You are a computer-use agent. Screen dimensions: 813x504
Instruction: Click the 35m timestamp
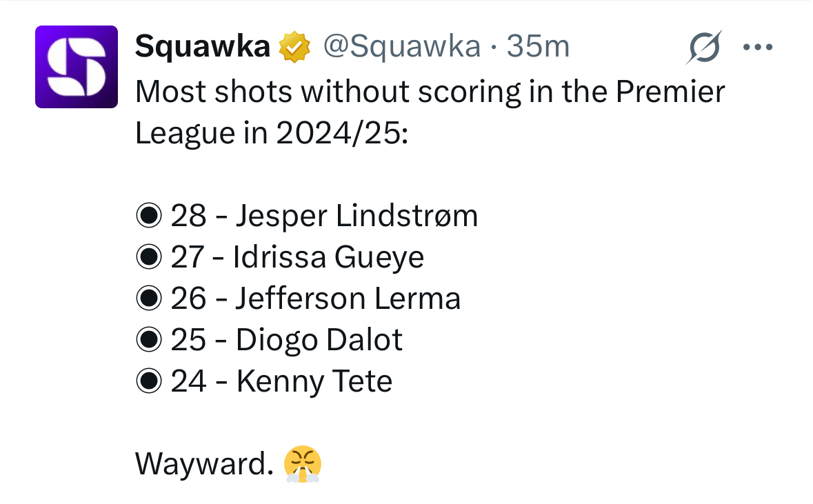click(x=538, y=47)
